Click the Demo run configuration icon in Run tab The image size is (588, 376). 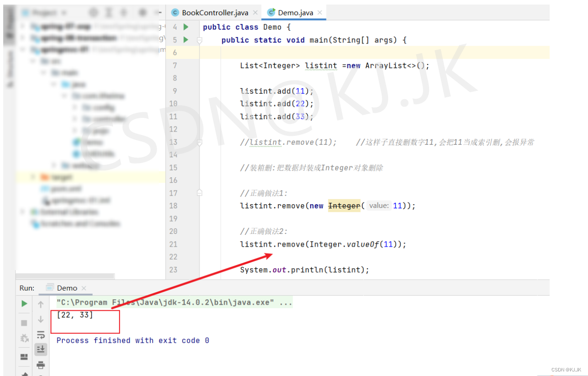tap(50, 288)
